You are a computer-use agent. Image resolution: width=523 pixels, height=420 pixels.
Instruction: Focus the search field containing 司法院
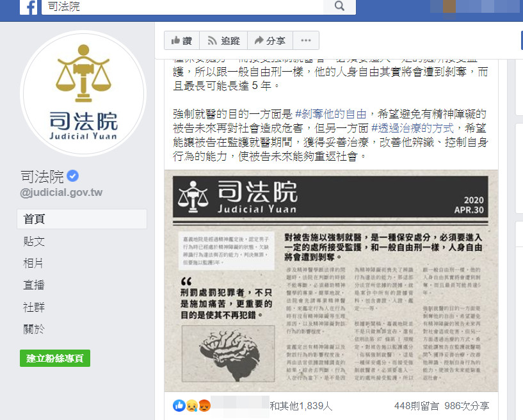click(x=182, y=6)
